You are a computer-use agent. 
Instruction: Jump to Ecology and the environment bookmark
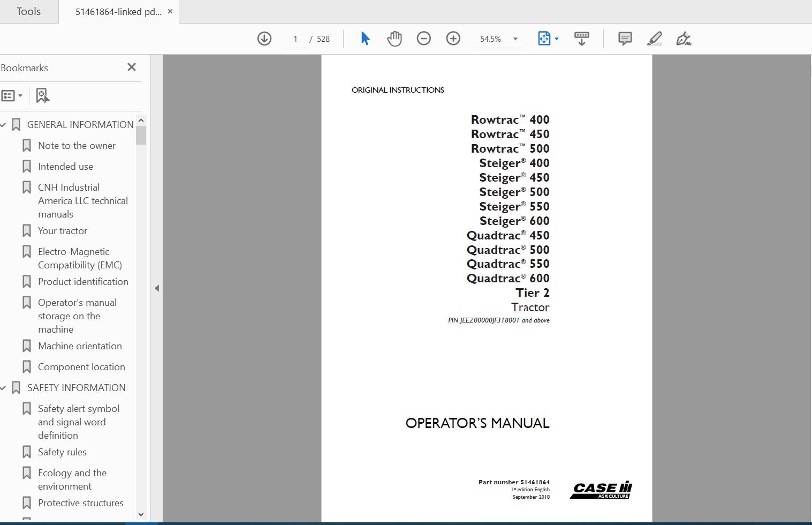[72, 479]
